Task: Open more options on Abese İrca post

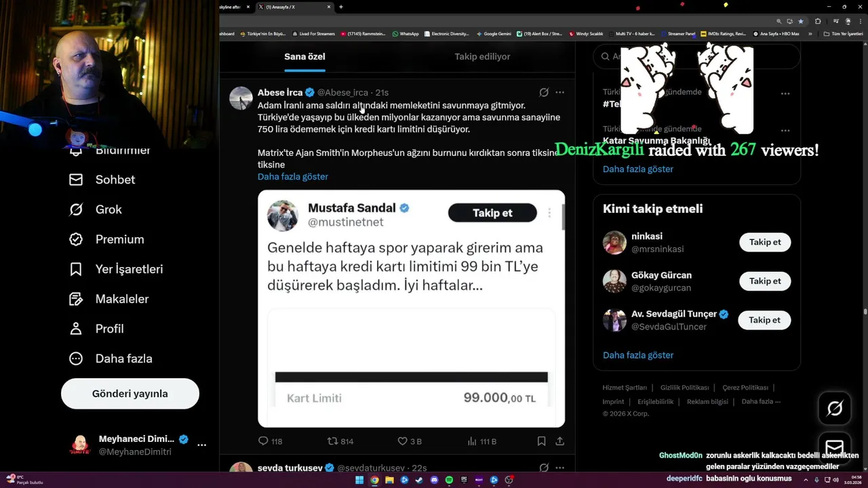Action: point(559,92)
